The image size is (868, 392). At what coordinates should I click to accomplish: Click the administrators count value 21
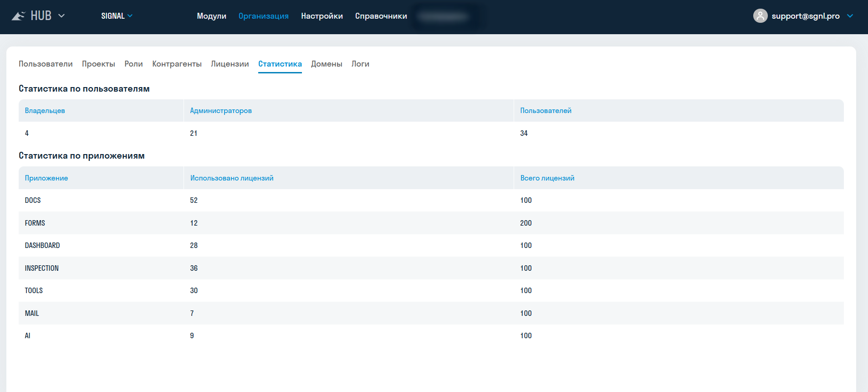194,133
